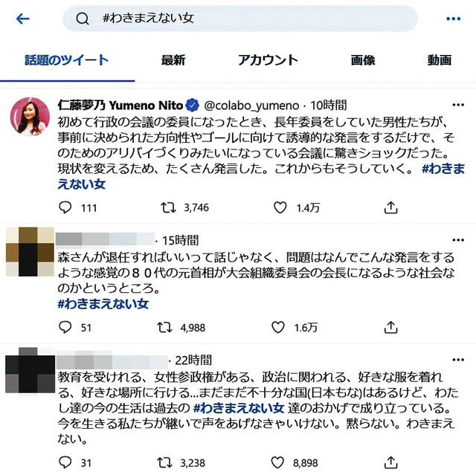
Task: Reply to the tweet with 31 replies
Action: click(x=65, y=462)
